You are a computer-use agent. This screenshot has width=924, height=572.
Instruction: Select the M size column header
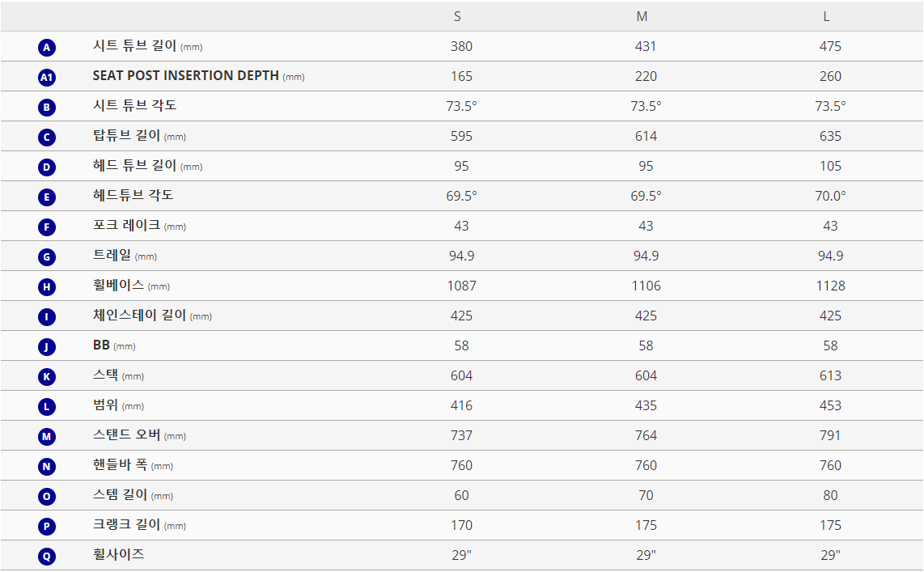pos(642,16)
